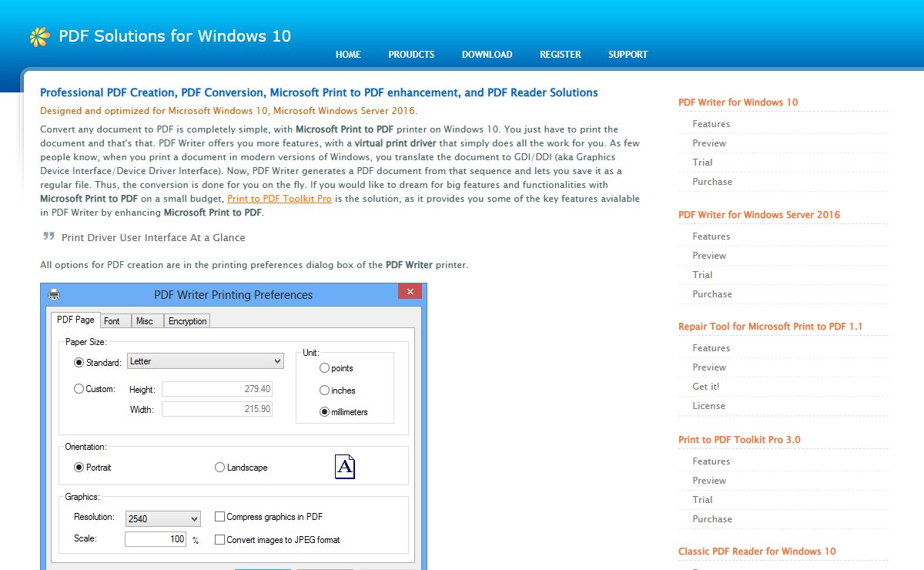
Task: Click the printer icon in dialog title bar
Action: click(x=54, y=294)
